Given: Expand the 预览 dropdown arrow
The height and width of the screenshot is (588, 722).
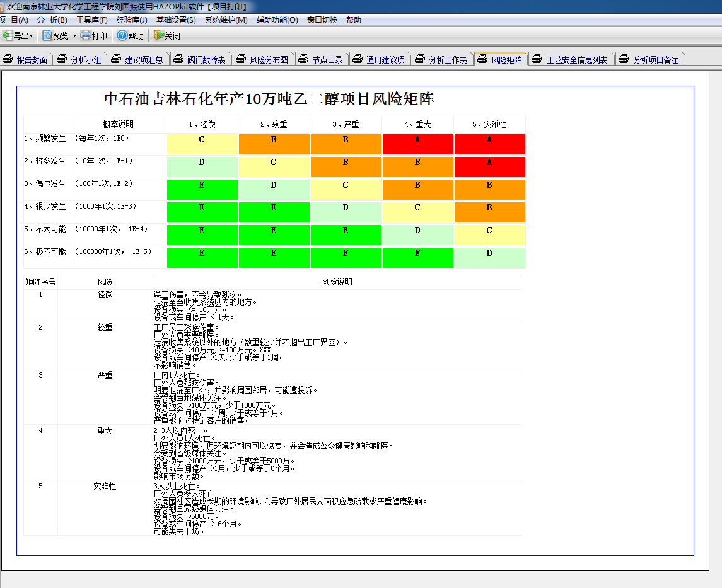Looking at the screenshot, I should pos(74,35).
